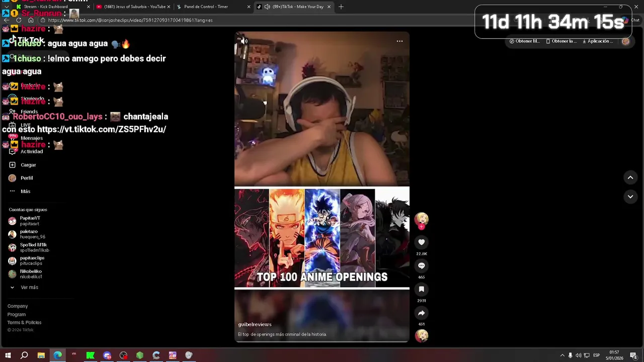Open the PapitasVT followed account
Image resolution: width=644 pixels, height=362 pixels.
coord(24,221)
